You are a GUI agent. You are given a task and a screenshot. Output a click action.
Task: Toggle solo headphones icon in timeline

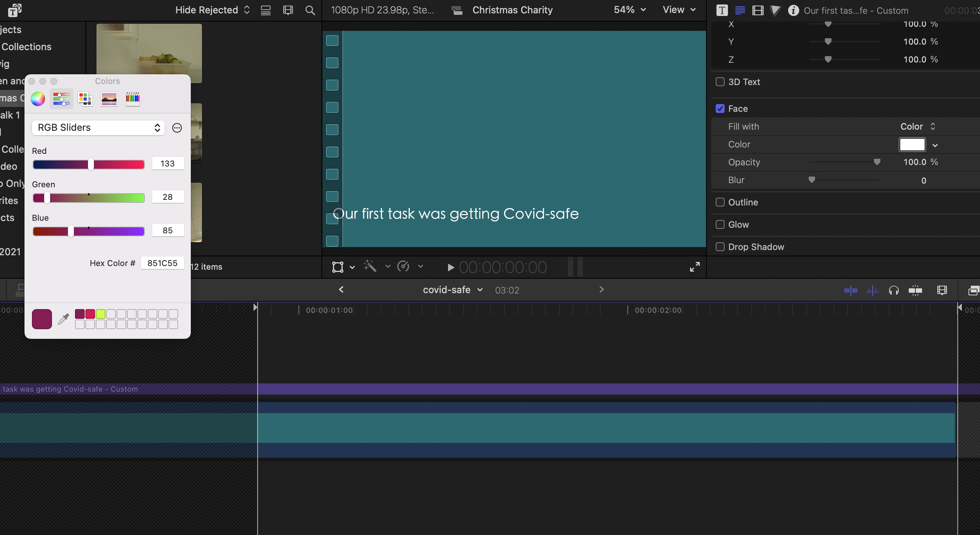(894, 291)
